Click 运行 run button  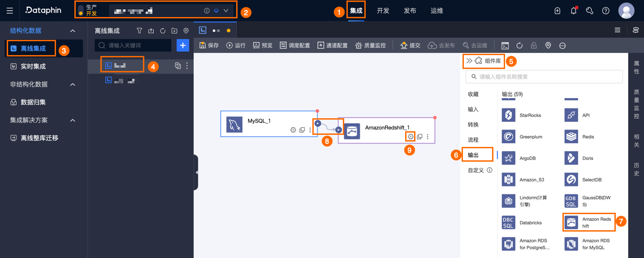click(x=236, y=45)
